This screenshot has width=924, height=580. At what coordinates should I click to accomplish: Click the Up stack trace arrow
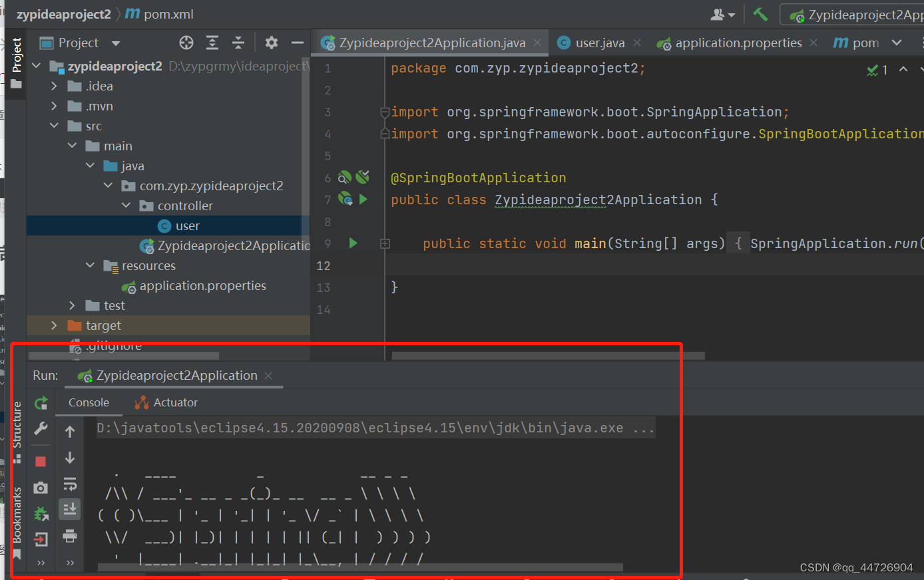coord(70,432)
